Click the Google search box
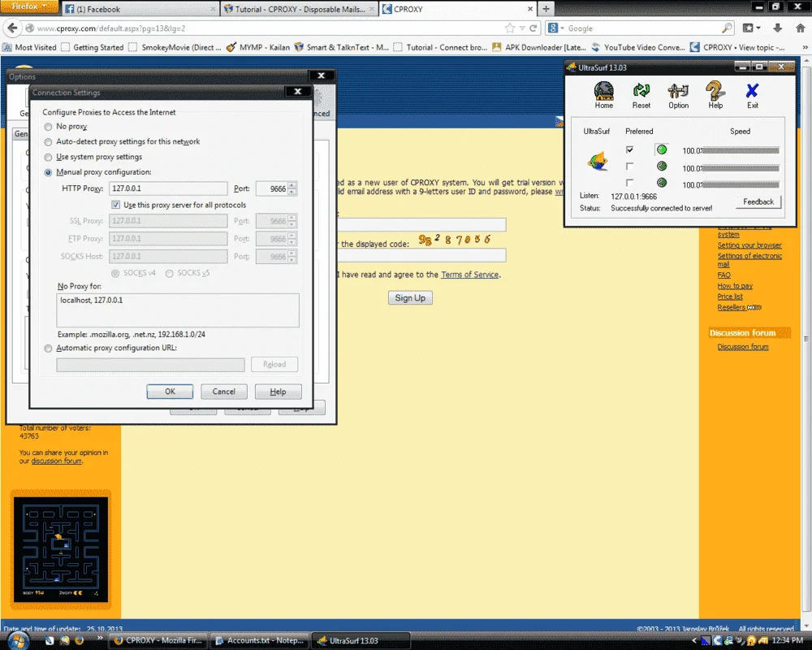Image resolution: width=812 pixels, height=650 pixels. [644, 28]
